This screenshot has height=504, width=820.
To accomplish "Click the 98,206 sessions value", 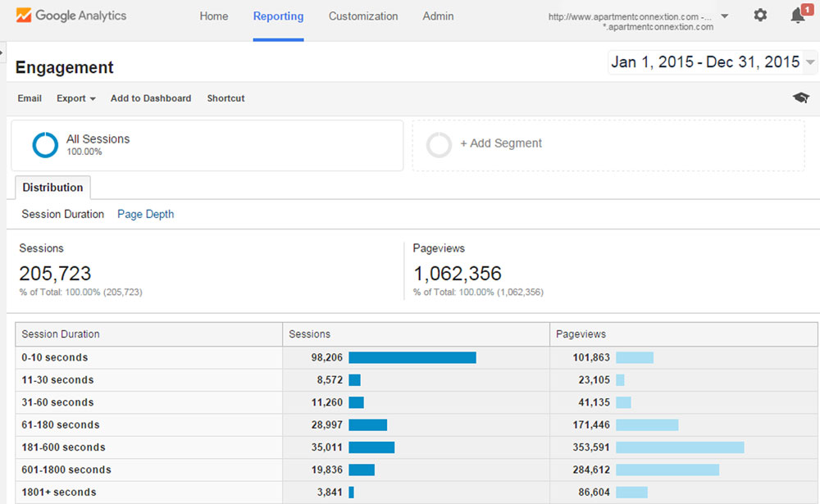I will [x=327, y=357].
